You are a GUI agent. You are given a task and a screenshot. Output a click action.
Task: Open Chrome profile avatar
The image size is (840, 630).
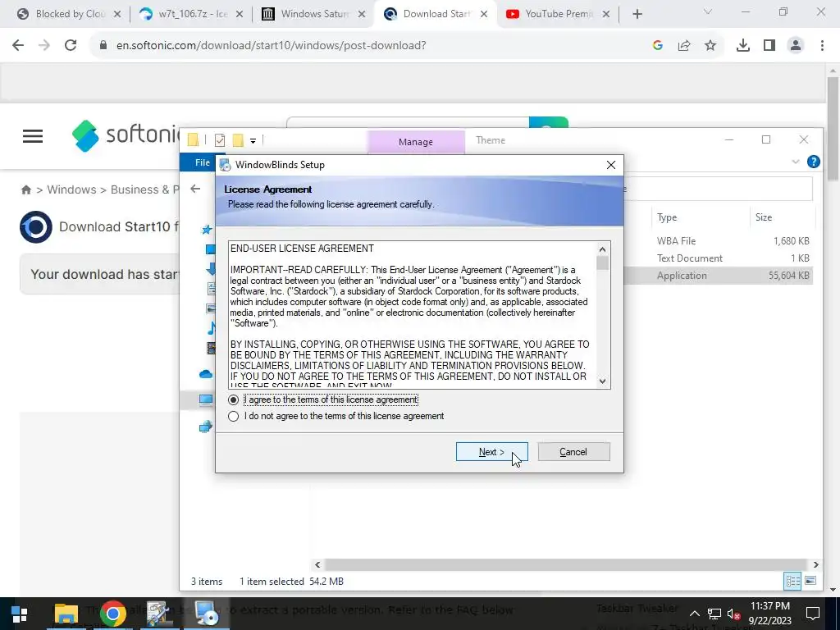point(796,46)
